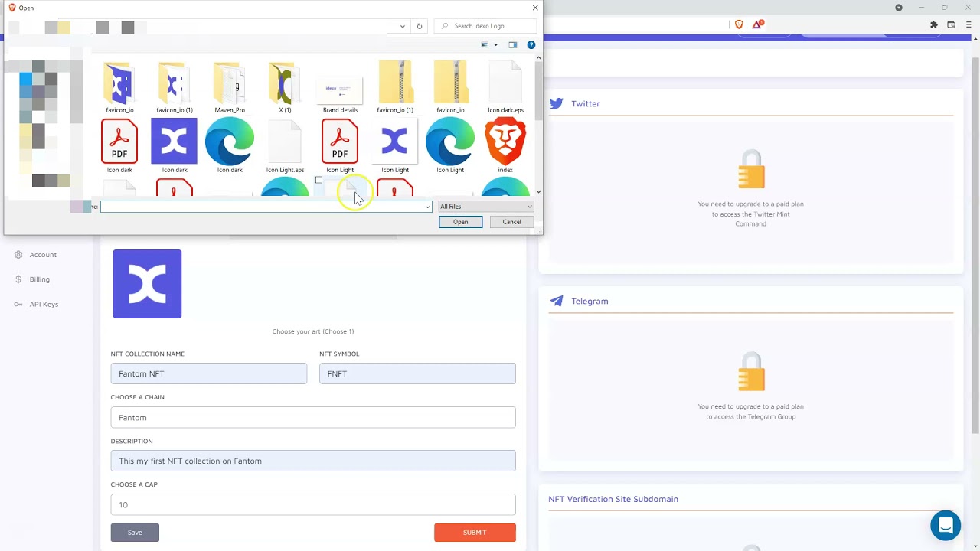Select the Icon Light white logo image
980x551 pixels.
click(x=395, y=147)
